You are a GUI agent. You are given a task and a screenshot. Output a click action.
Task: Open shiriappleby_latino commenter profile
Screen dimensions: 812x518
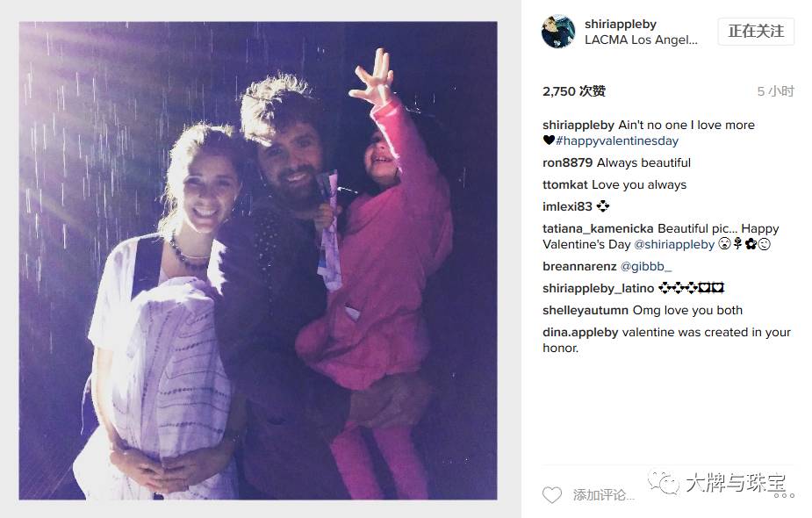pos(598,289)
